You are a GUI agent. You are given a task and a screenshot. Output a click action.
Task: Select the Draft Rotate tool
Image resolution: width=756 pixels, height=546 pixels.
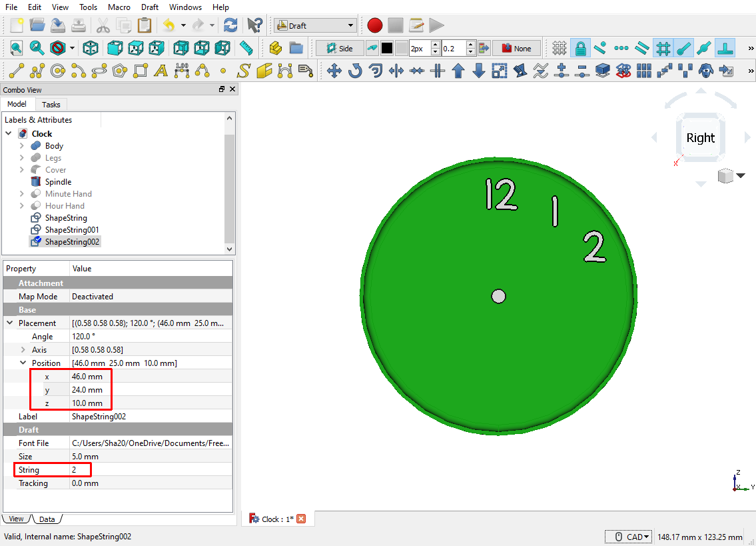click(x=355, y=71)
